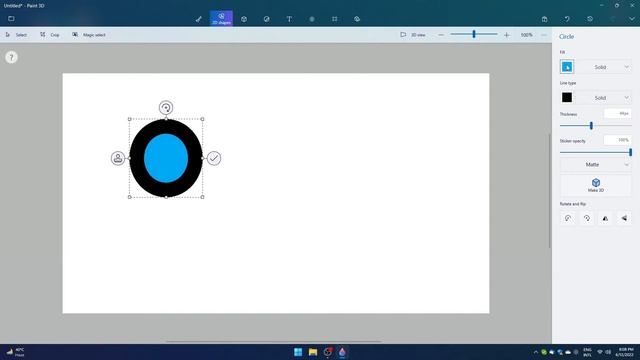The width and height of the screenshot is (640, 360).
Task: Open the weather widget on taskbar
Action: point(15,352)
